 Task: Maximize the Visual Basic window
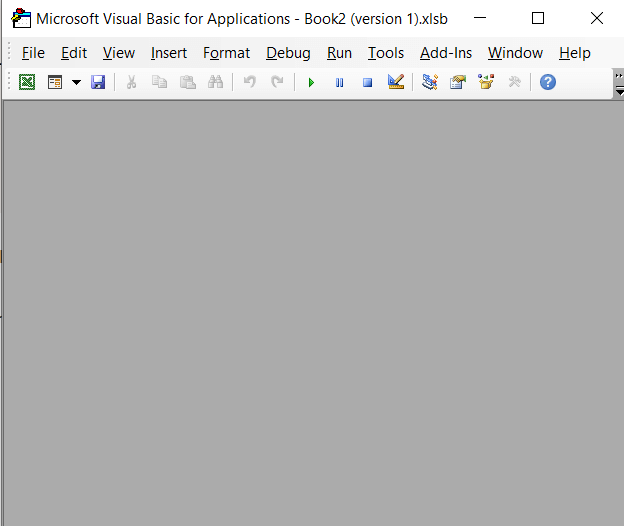[x=538, y=18]
